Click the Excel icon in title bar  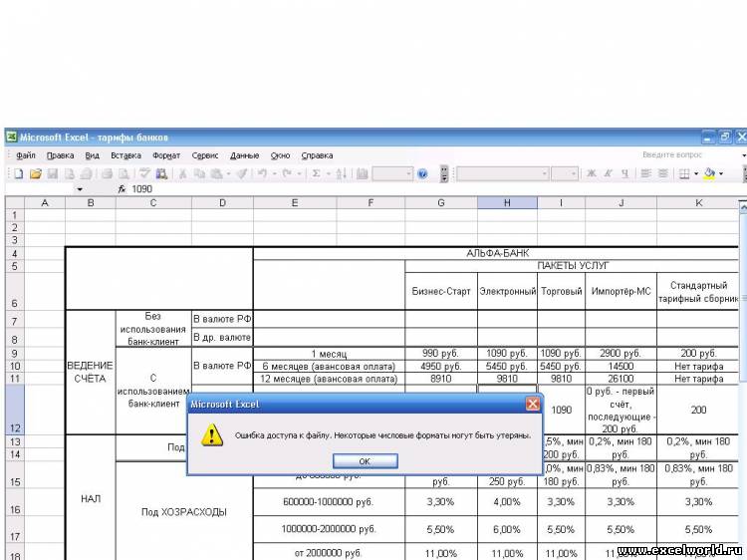(x=11, y=138)
